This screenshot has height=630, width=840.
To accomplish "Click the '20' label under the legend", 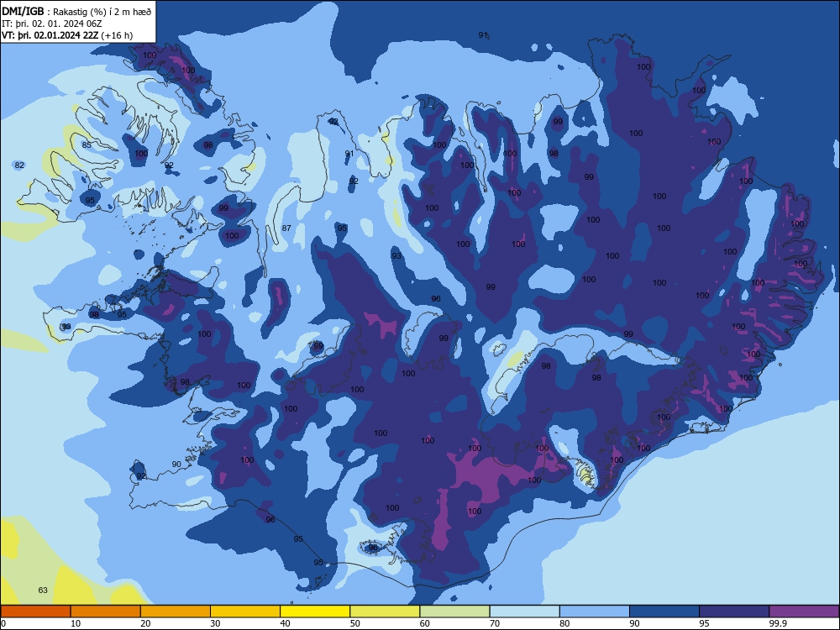I will tap(145, 623).
